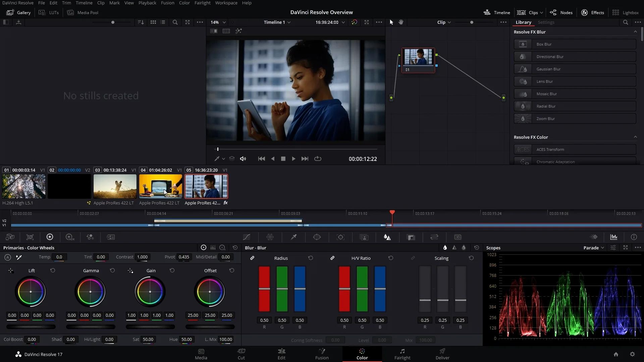Click the Gain color wheel
Image resolution: width=644 pixels, height=362 pixels.
150,292
